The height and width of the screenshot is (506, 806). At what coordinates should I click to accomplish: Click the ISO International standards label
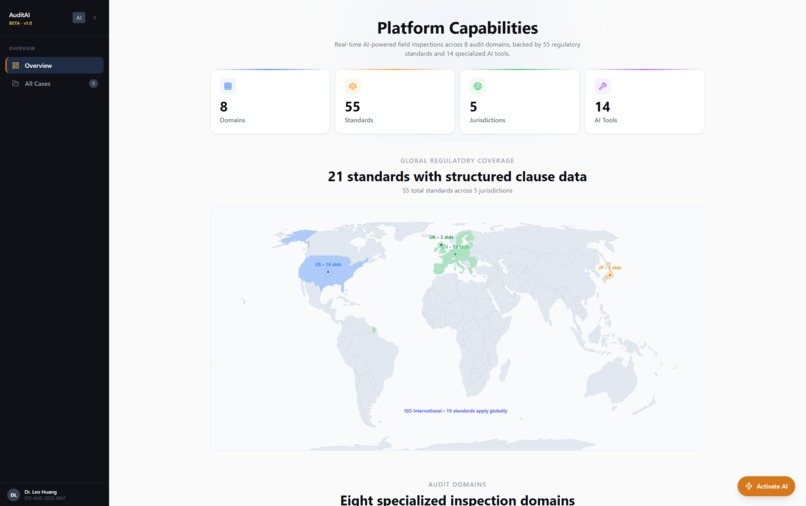455,411
